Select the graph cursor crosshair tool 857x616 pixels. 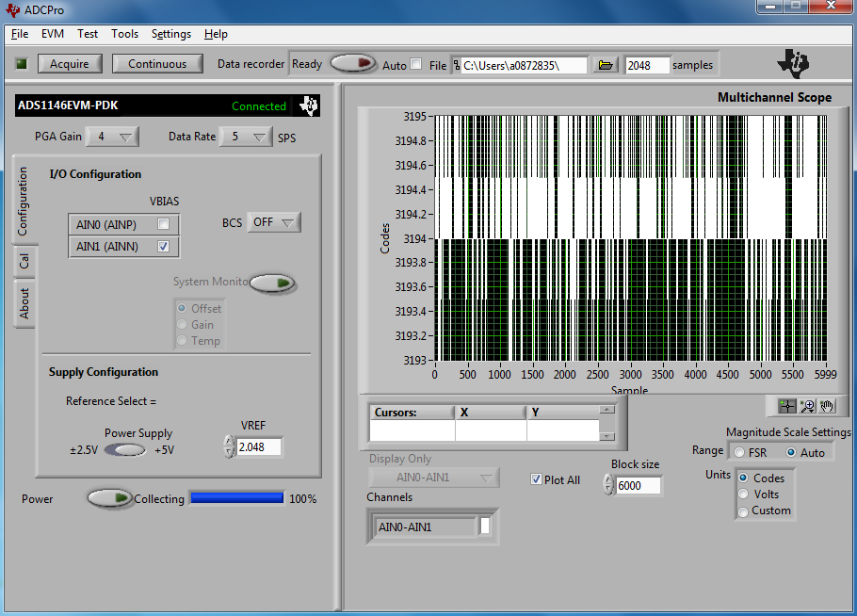click(787, 406)
